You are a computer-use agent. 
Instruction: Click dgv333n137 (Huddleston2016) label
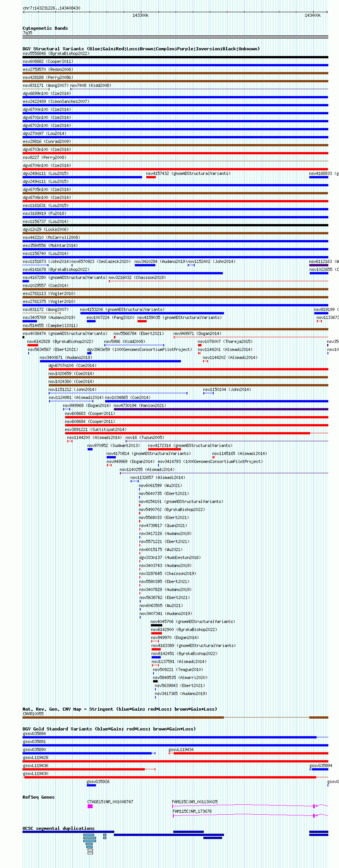170,557
